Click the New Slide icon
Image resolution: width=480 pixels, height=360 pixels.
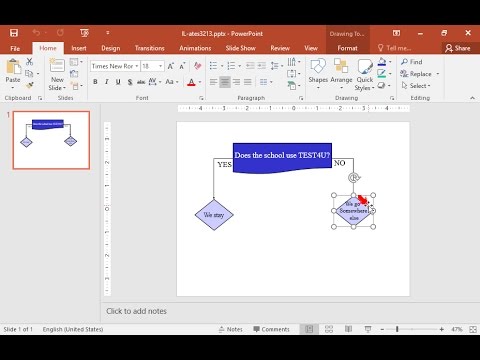(57, 66)
